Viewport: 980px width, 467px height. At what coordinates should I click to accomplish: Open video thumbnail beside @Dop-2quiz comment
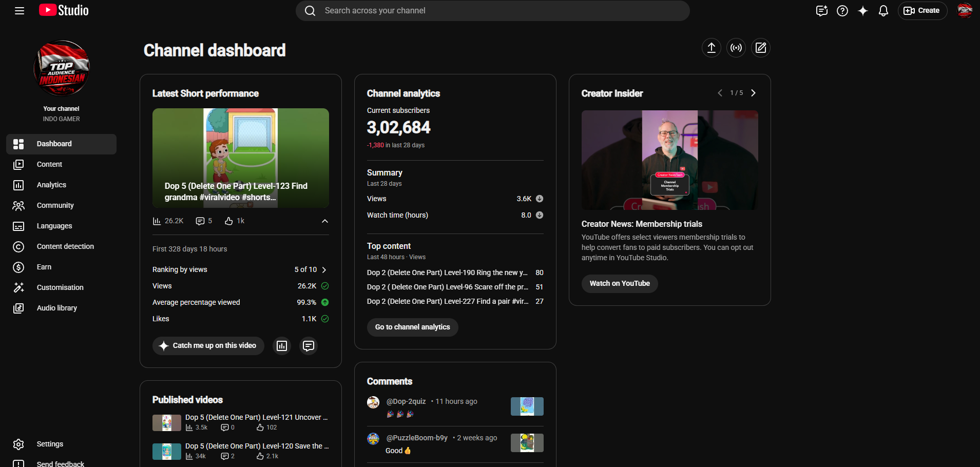click(x=527, y=406)
